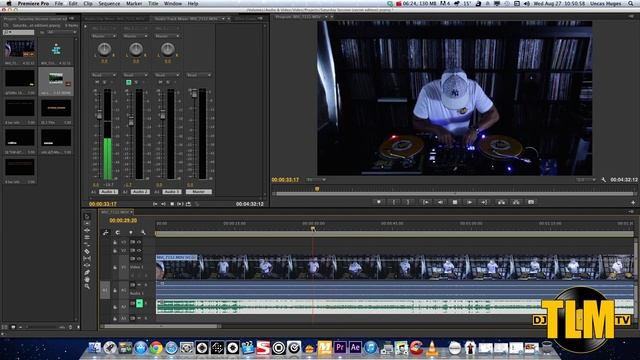
Task: Click Audio 2 pan knob
Action: pos(136,49)
